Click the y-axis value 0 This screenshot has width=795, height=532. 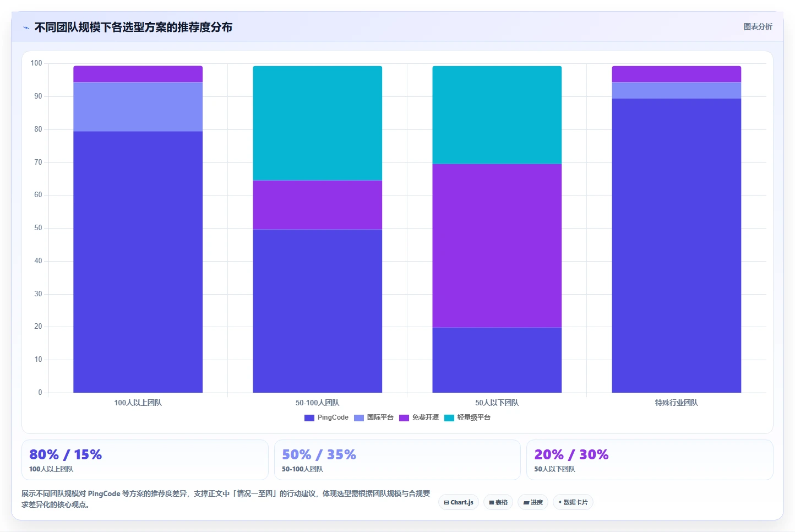pyautogui.click(x=40, y=393)
